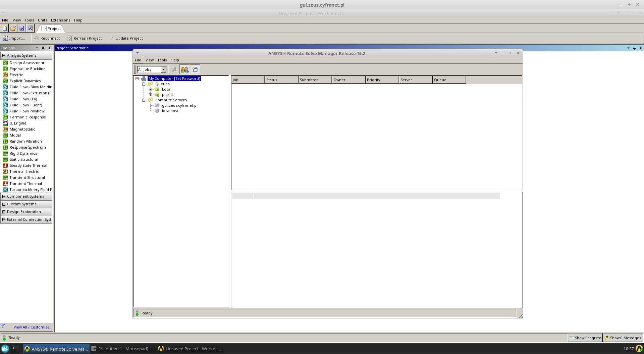The width and height of the screenshot is (644, 354).
Task: Collapse the My Computer tree node
Action: tap(137, 79)
